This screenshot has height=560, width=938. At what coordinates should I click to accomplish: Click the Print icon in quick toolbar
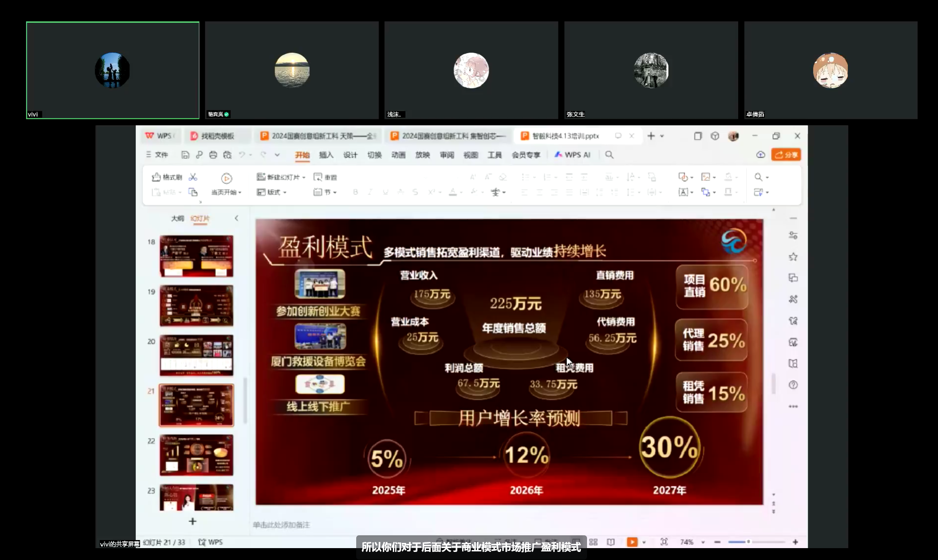click(213, 155)
